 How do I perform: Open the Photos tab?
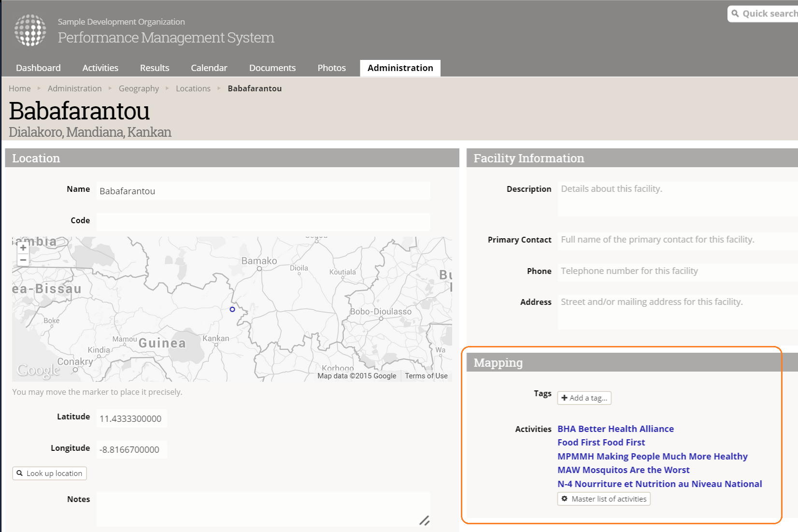[x=331, y=68]
